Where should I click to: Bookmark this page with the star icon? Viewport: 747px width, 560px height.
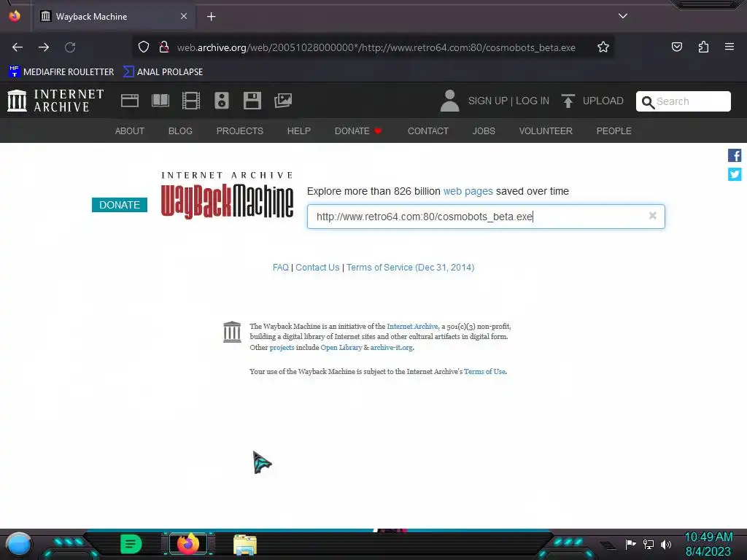pos(603,47)
